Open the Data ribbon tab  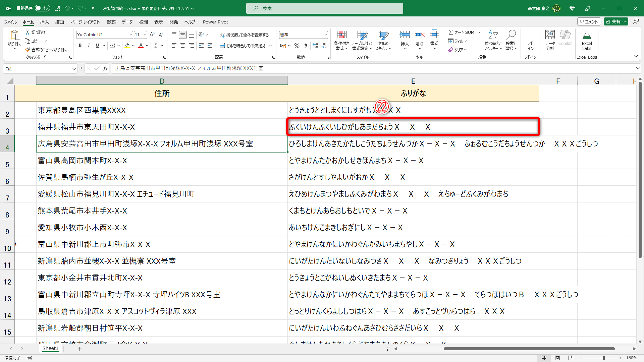point(127,22)
